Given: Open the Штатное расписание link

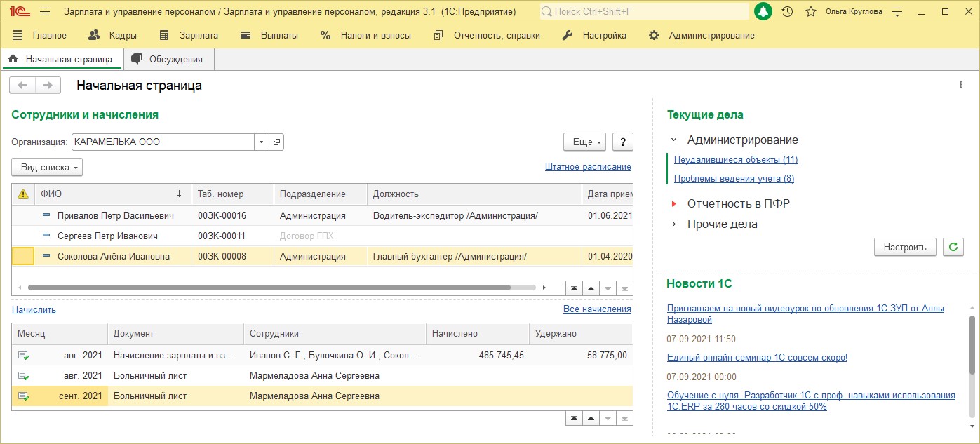Looking at the screenshot, I should coord(588,167).
